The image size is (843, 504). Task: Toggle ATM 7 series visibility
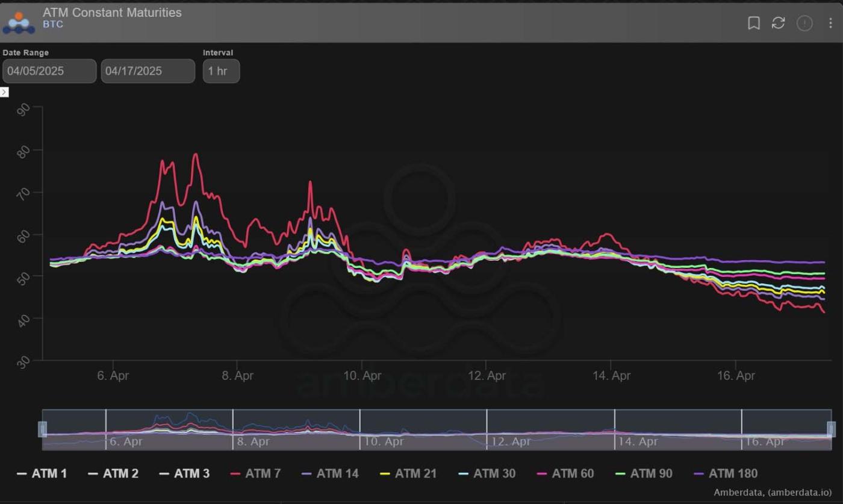tap(255, 473)
